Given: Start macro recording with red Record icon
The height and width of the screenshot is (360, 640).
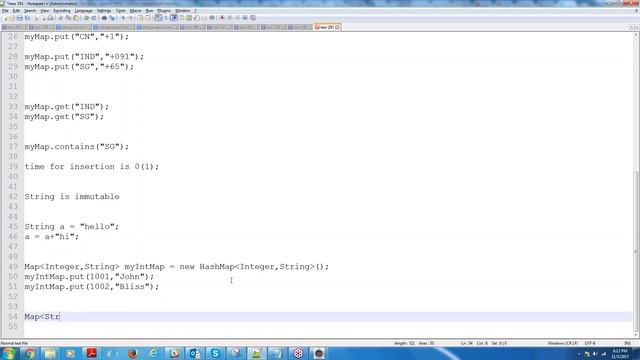Looking at the screenshot, I should pos(222,18).
